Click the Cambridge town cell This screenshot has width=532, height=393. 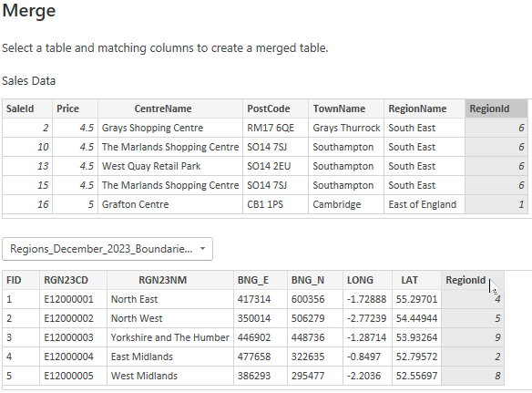click(x=346, y=204)
